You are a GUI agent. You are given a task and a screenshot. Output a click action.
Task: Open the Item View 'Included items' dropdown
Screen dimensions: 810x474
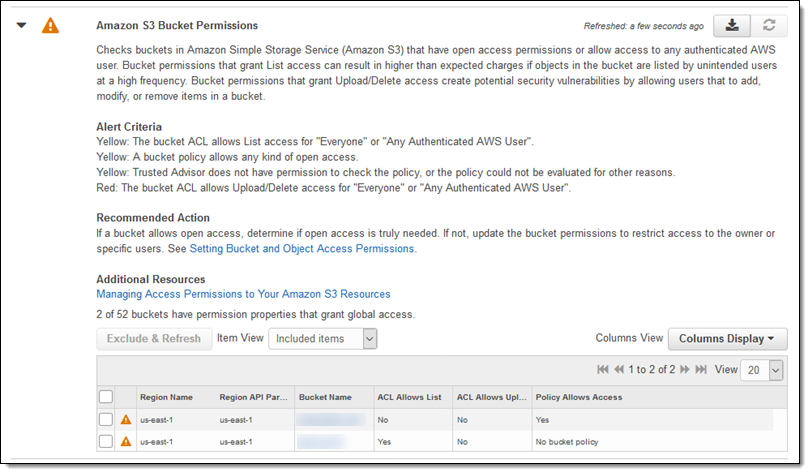tap(322, 339)
